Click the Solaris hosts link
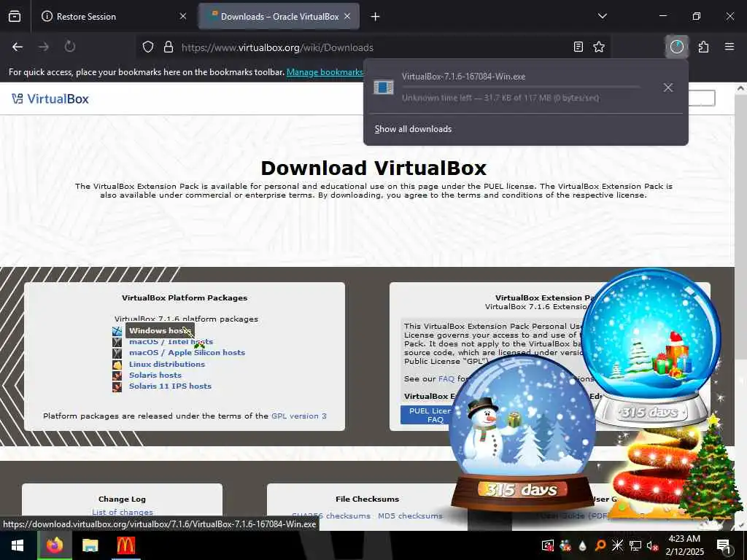This screenshot has width=747, height=560. coord(155,376)
